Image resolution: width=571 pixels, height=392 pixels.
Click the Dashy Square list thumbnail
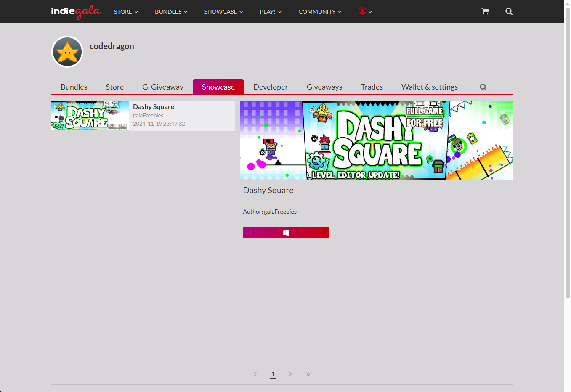90,116
